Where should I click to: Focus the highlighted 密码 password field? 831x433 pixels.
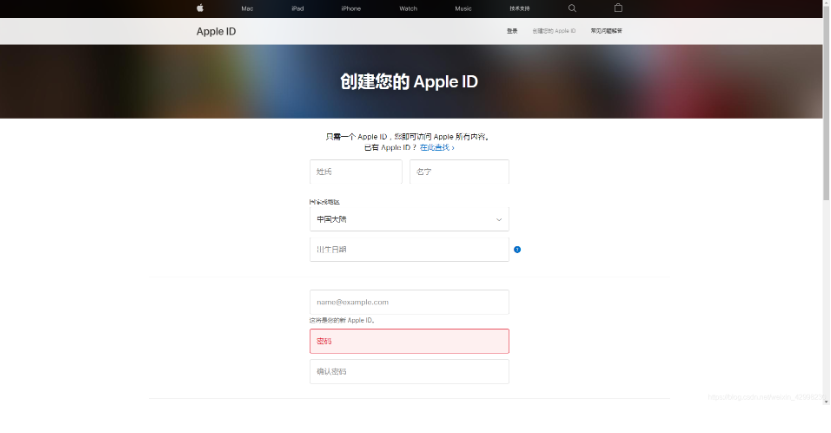(x=409, y=341)
